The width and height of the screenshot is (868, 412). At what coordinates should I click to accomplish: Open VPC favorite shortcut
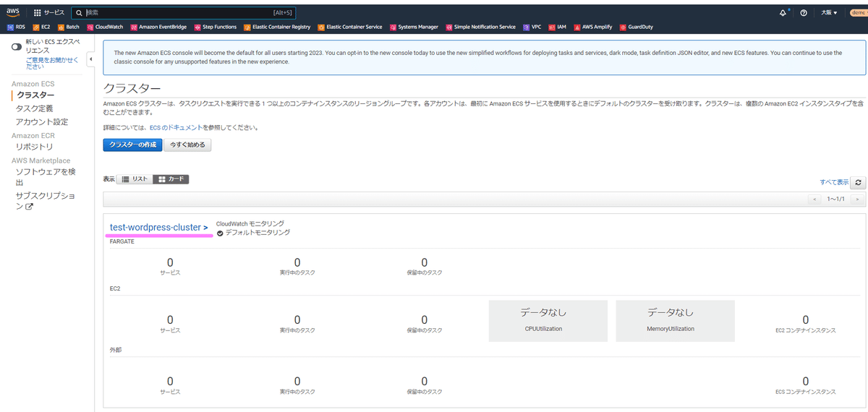click(x=532, y=27)
